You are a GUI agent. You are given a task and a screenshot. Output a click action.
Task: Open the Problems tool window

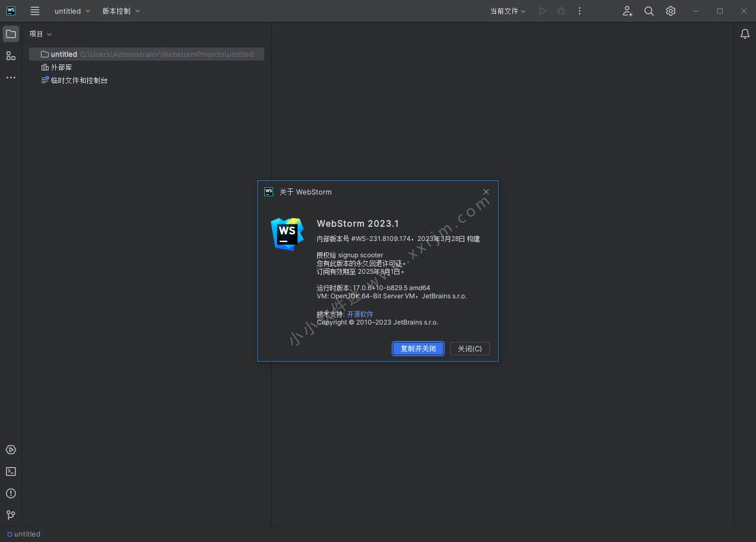pos(11,493)
